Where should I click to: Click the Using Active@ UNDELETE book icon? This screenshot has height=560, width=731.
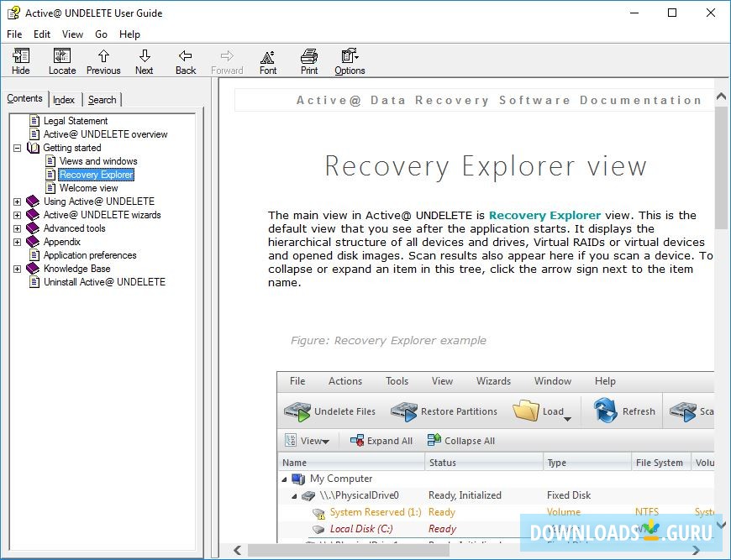[33, 201]
